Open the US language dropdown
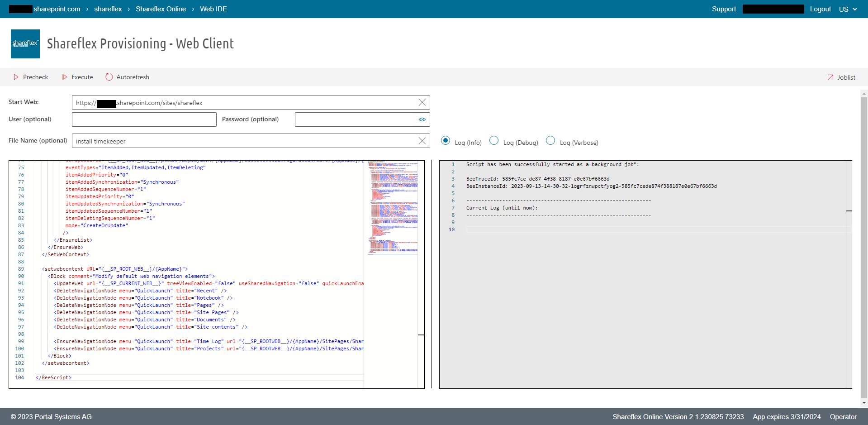 848,9
